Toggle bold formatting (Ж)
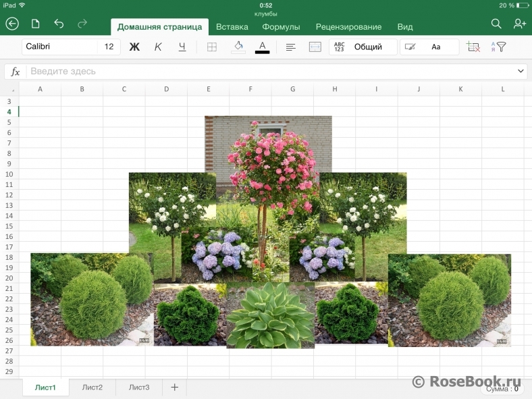Screen dimensions: 532x399 [x=134, y=47]
